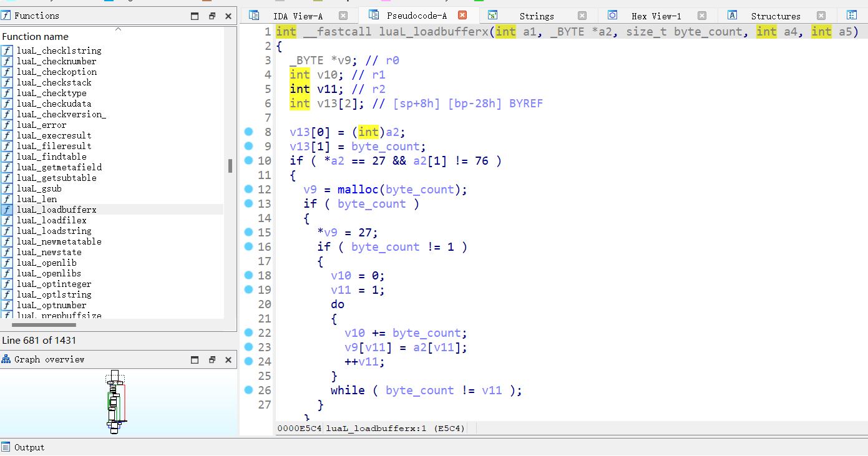This screenshot has width=868, height=456.
Task: Select the luaL_checkoption function
Action: point(56,72)
